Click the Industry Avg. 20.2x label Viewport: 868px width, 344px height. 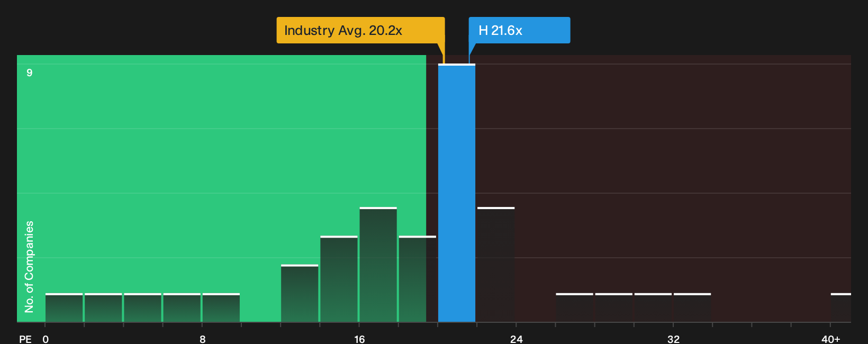(x=360, y=30)
